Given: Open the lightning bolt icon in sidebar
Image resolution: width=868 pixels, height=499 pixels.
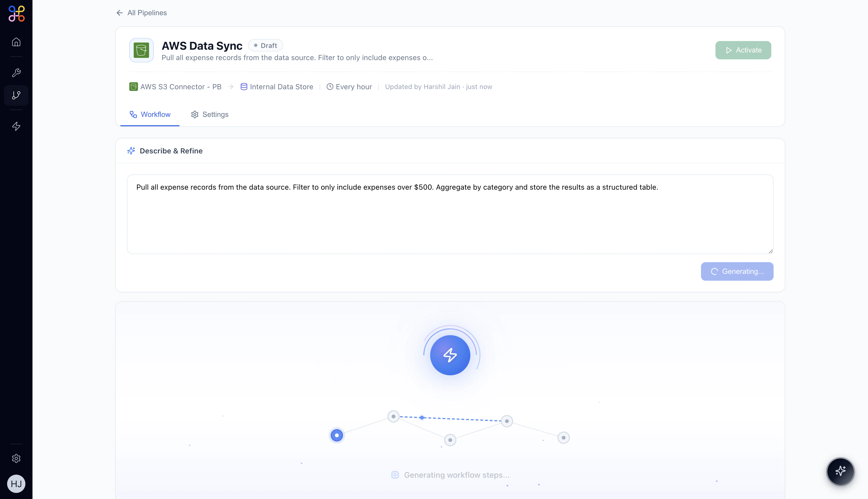Looking at the screenshot, I should click(16, 126).
